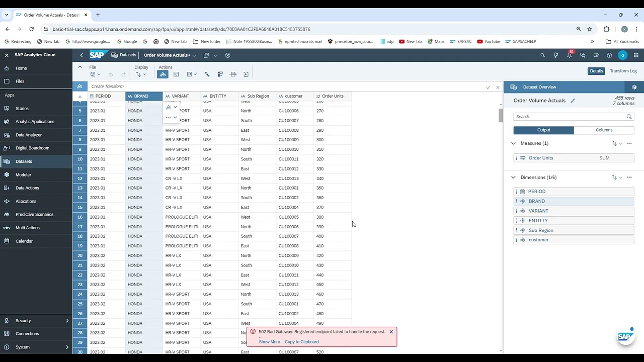Open Calendar in side navigation
Image resolution: width=644 pixels, height=362 pixels.
pyautogui.click(x=36, y=241)
